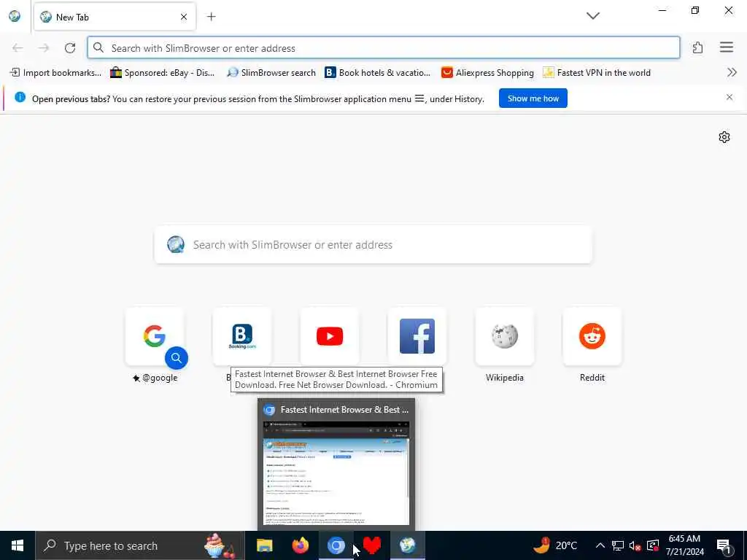The height and width of the screenshot is (560, 747).
Task: Open the Windows Start menu
Action: point(18,545)
